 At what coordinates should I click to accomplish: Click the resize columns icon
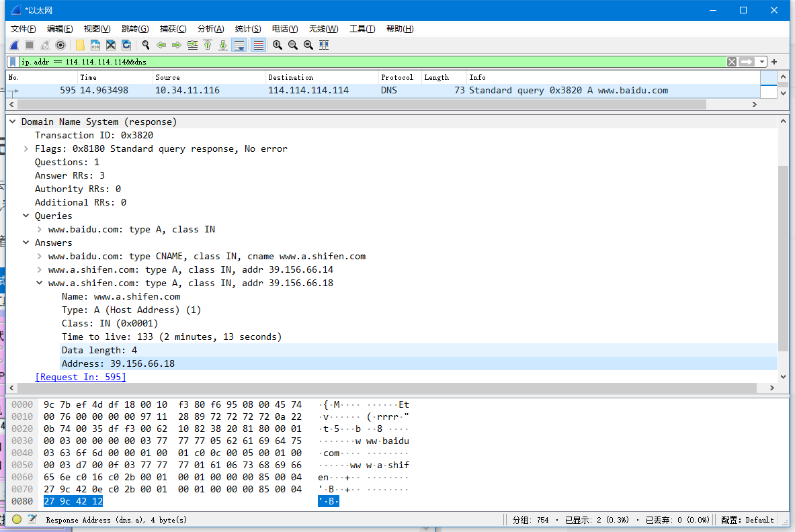click(324, 45)
